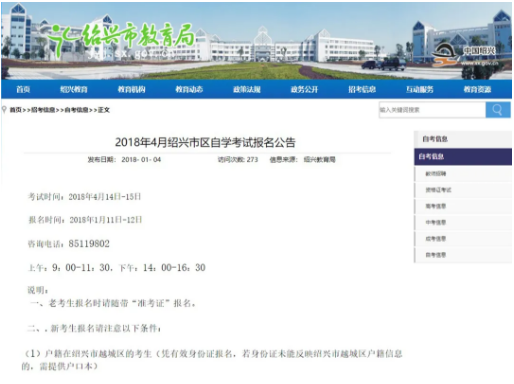Open the 教育机构 navigation menu
The width and height of the screenshot is (514, 384).
point(131,89)
